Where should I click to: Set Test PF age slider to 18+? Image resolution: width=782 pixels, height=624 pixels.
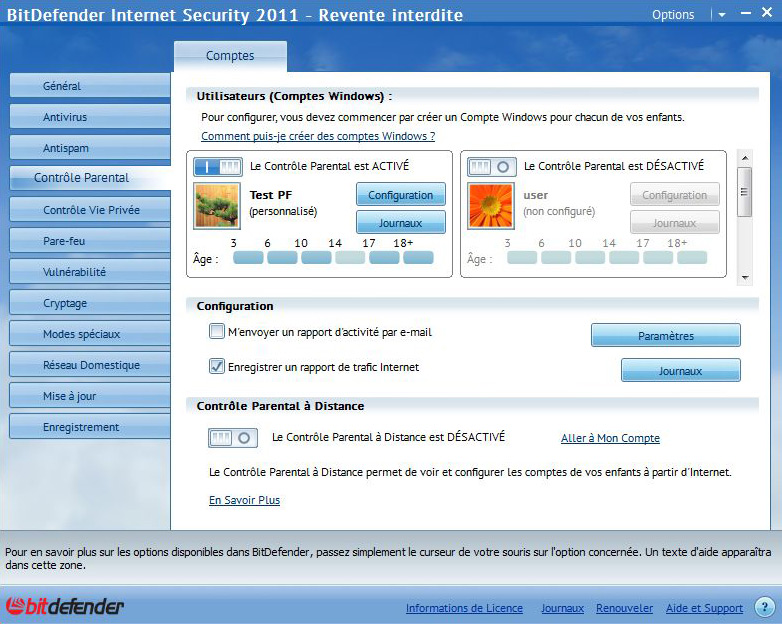pyautogui.click(x=418, y=257)
